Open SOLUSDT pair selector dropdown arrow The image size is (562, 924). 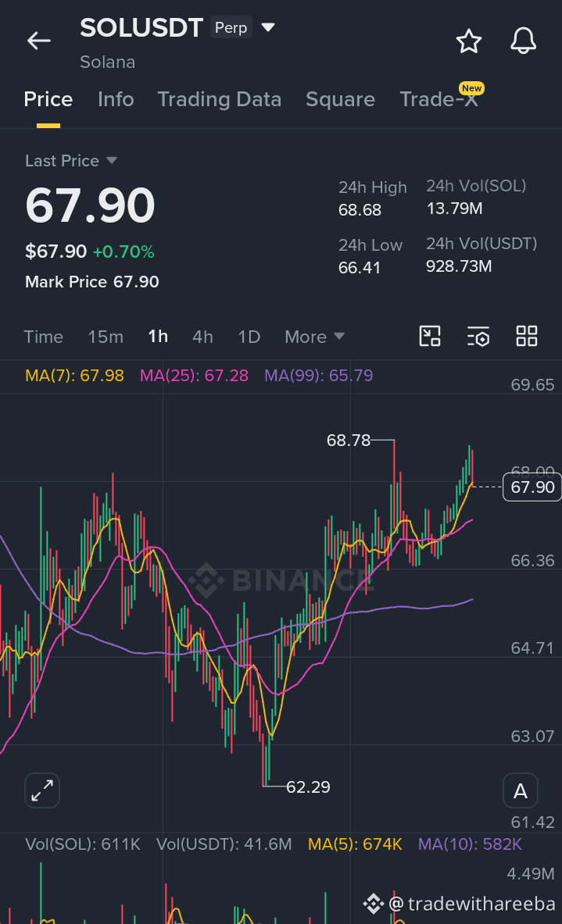pyautogui.click(x=268, y=27)
